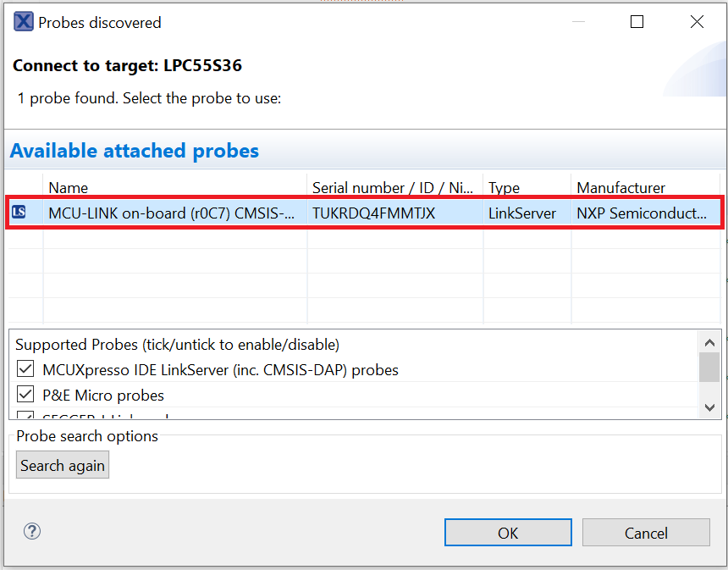Disable the P&E Micro probes checkbox
This screenshot has width=728, height=570.
25,395
